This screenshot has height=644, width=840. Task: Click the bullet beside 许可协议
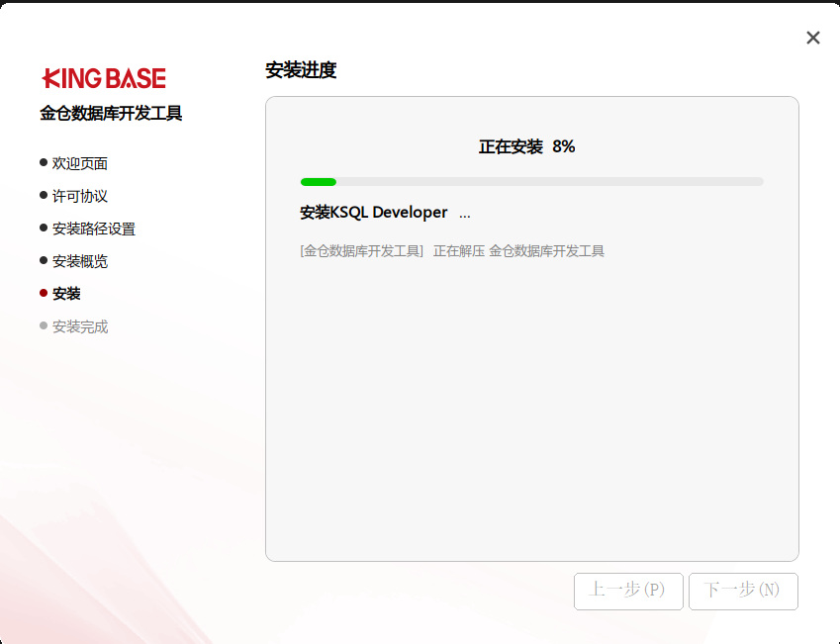pos(44,195)
